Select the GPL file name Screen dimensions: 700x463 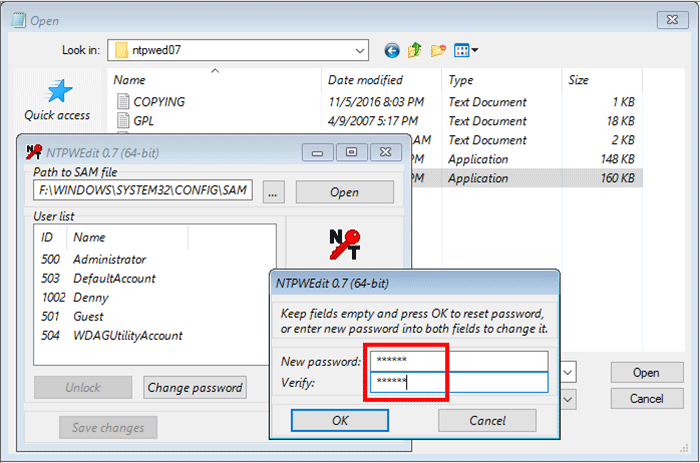(143, 121)
